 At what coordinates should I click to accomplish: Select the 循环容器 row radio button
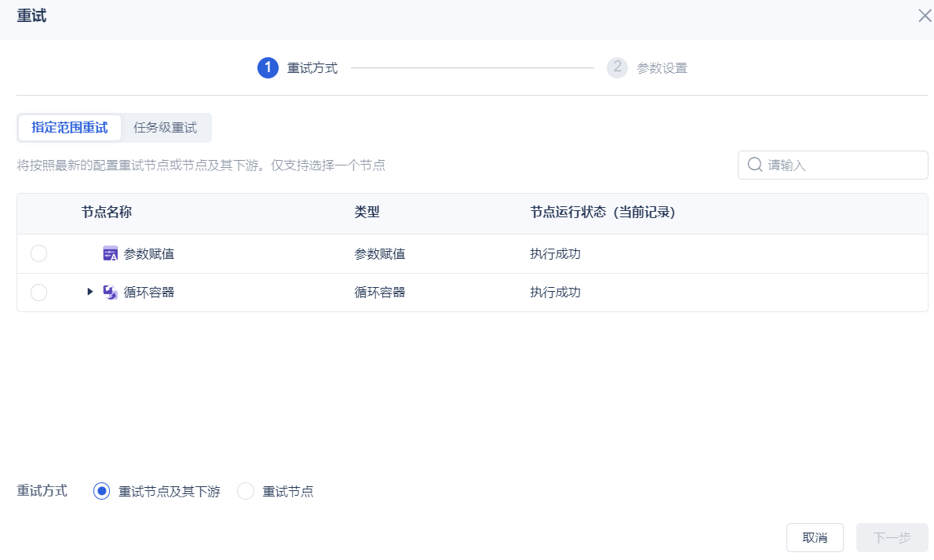click(38, 292)
